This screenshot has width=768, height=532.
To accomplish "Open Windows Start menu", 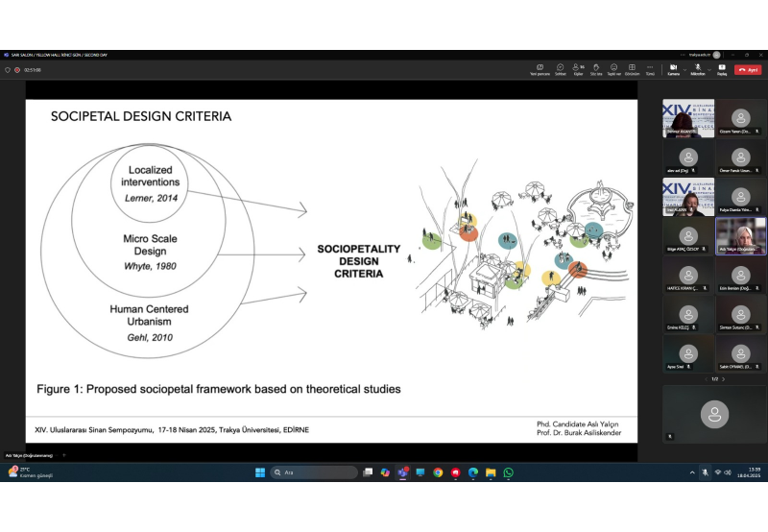I will 260,472.
